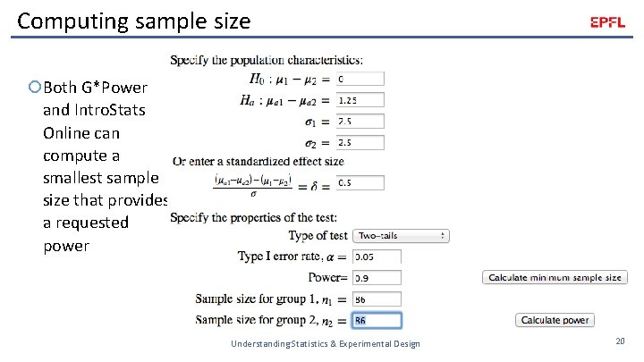644x362 pixels.
Task: Select the sigma 1 input field
Action: coord(360,121)
